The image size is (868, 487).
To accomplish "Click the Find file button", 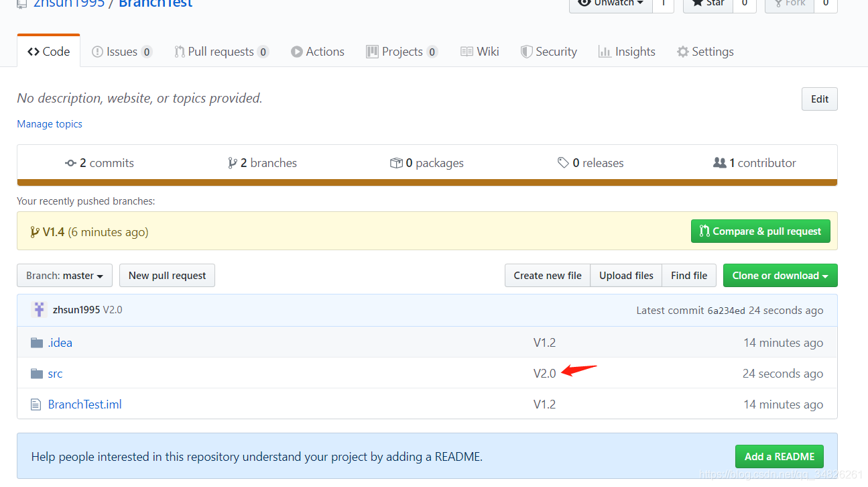I will click(x=689, y=276).
